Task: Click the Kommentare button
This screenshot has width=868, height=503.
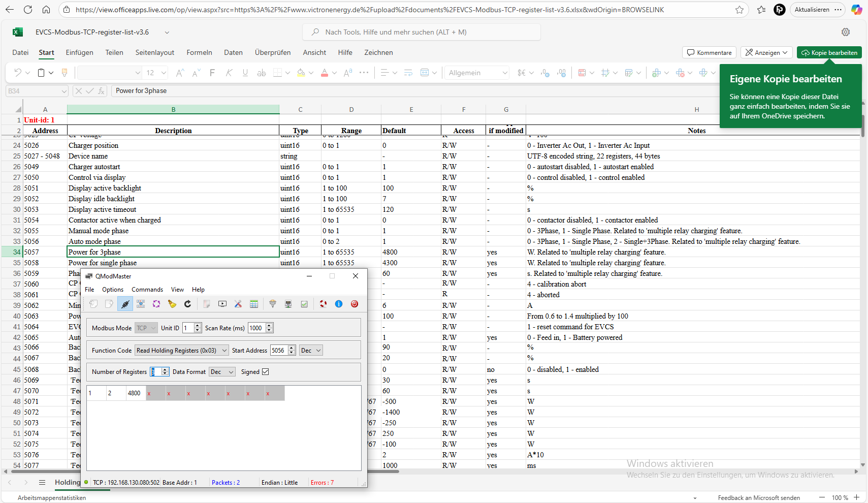Action: (x=710, y=52)
